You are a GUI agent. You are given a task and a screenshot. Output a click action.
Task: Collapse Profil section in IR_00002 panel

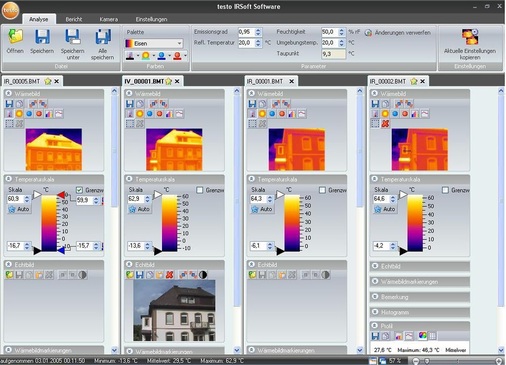click(x=375, y=325)
